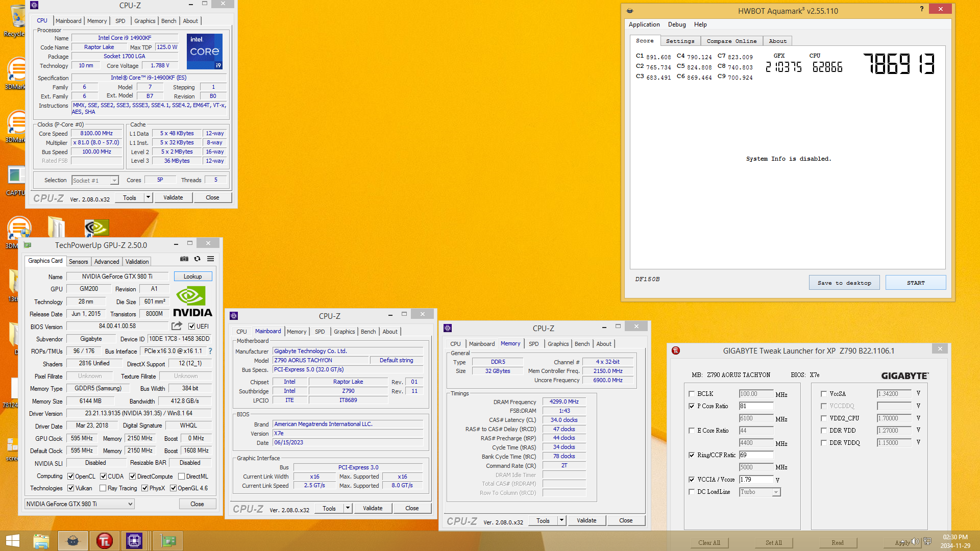Click the Intel Core i9 logo in CPU-Z
The height and width of the screenshot is (551, 980).
tap(205, 51)
